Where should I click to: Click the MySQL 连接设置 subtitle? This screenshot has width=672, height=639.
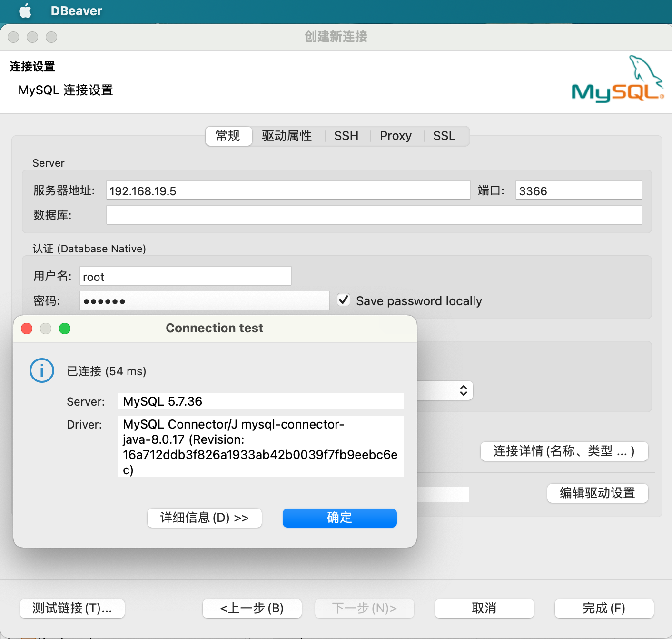(66, 90)
